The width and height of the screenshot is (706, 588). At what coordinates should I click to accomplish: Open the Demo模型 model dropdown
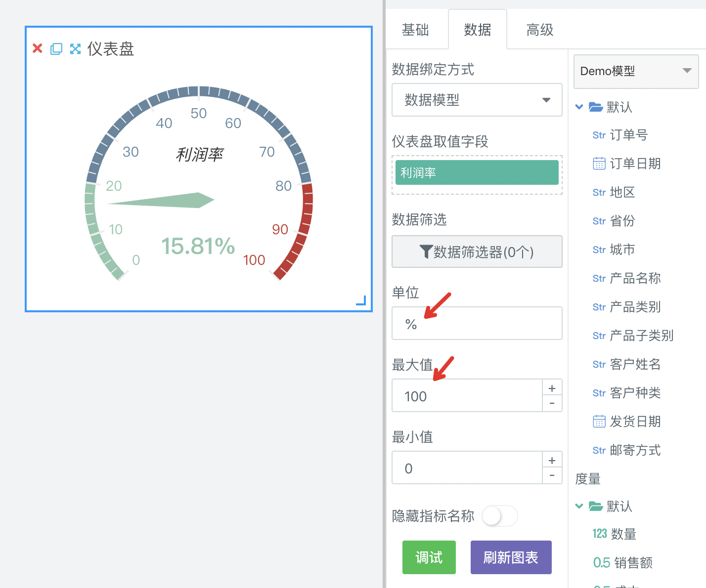tap(636, 71)
